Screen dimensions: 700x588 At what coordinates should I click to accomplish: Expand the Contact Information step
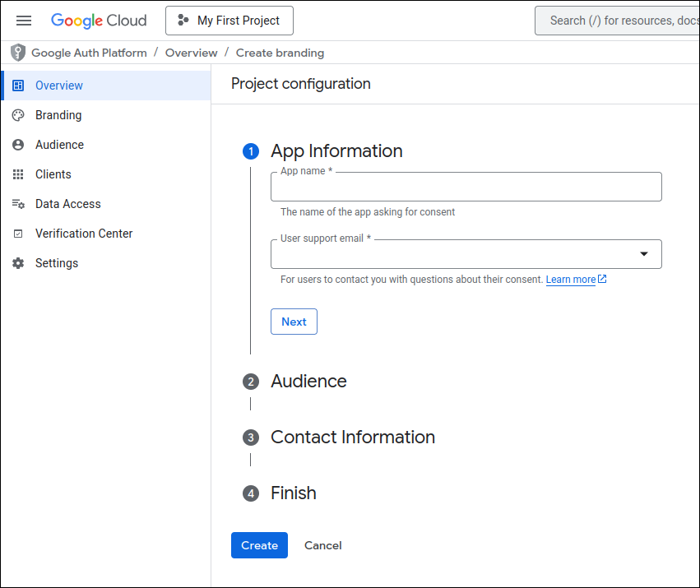coord(353,437)
